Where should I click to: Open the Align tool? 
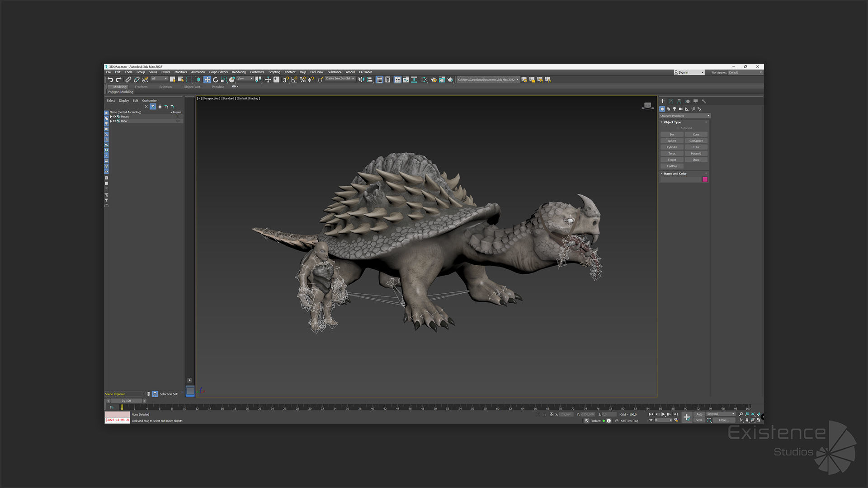[370, 80]
